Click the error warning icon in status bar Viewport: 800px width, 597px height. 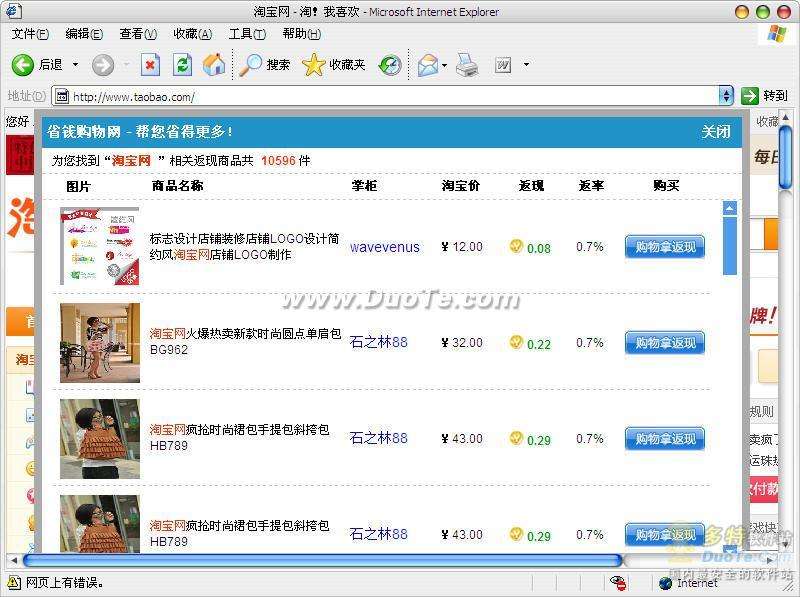click(14, 582)
